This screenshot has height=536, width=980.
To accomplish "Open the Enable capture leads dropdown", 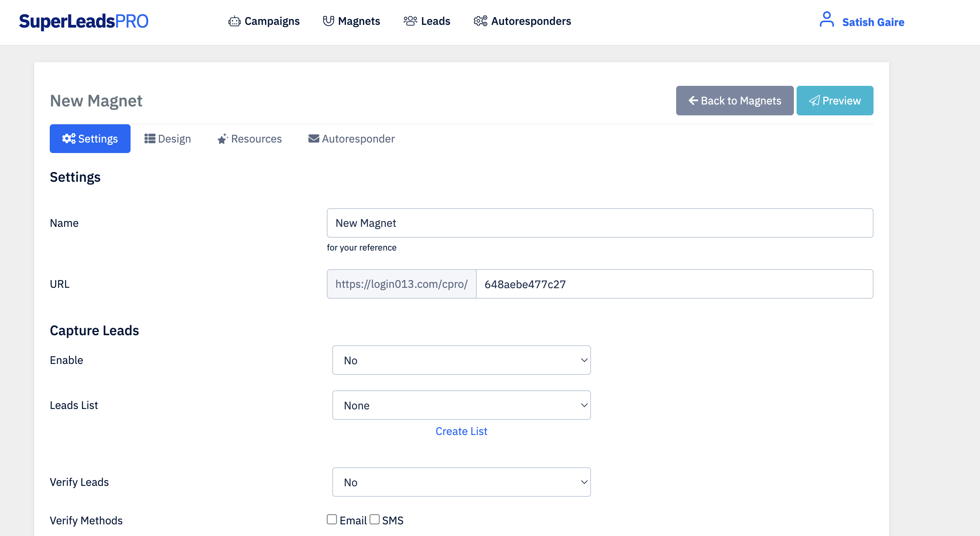I will tap(461, 360).
